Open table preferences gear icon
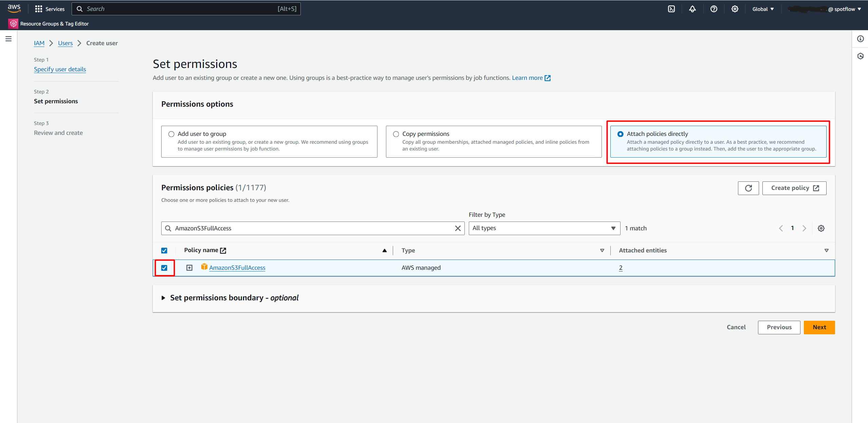The width and height of the screenshot is (868, 423). pos(821,228)
